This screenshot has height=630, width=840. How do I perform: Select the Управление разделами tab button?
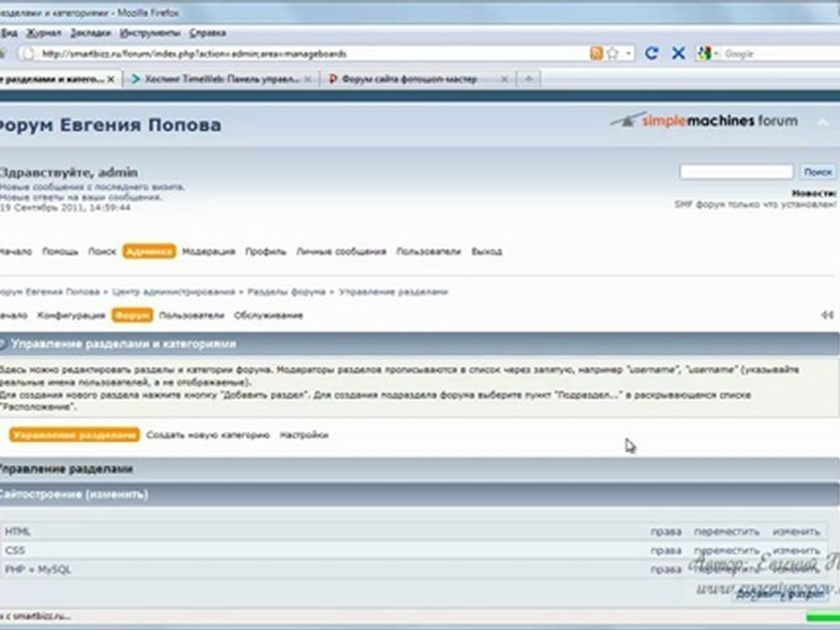click(74, 435)
